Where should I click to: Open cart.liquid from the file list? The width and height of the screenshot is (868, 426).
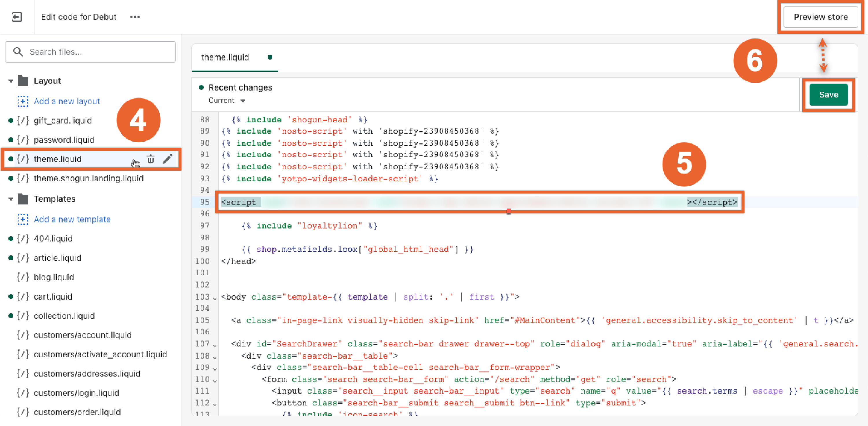[x=53, y=296]
